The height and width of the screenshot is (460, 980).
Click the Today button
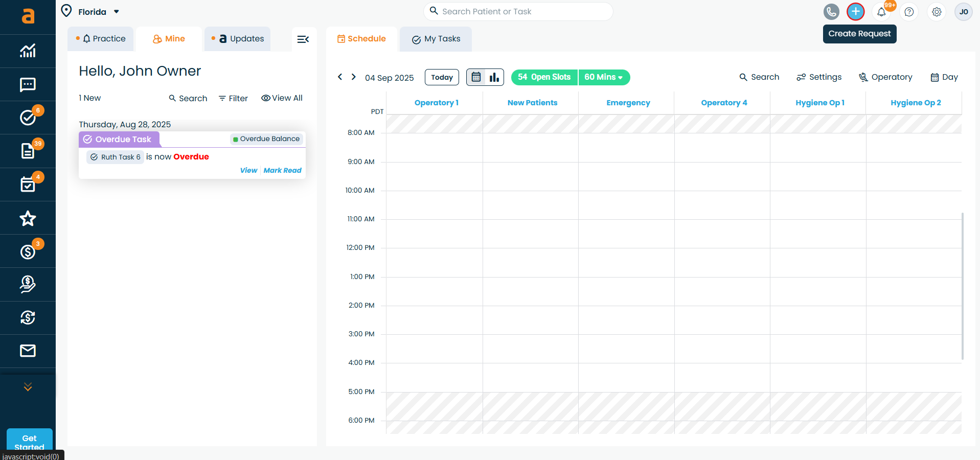click(x=442, y=77)
